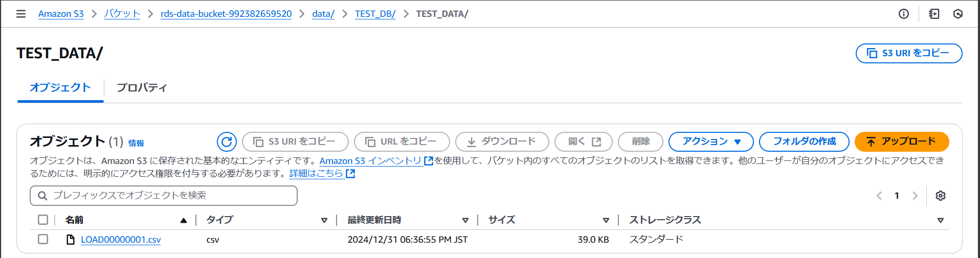Open table preferences gear icon
This screenshot has width=980, height=258.
tap(940, 196)
